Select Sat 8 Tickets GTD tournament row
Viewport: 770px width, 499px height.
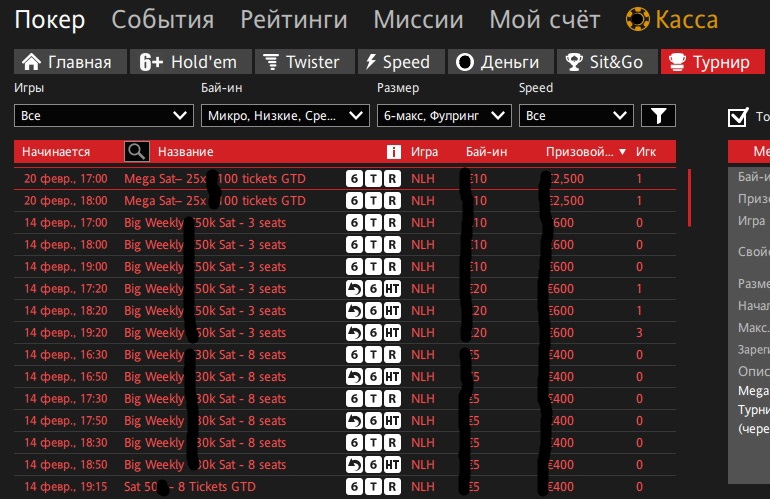[x=345, y=487]
